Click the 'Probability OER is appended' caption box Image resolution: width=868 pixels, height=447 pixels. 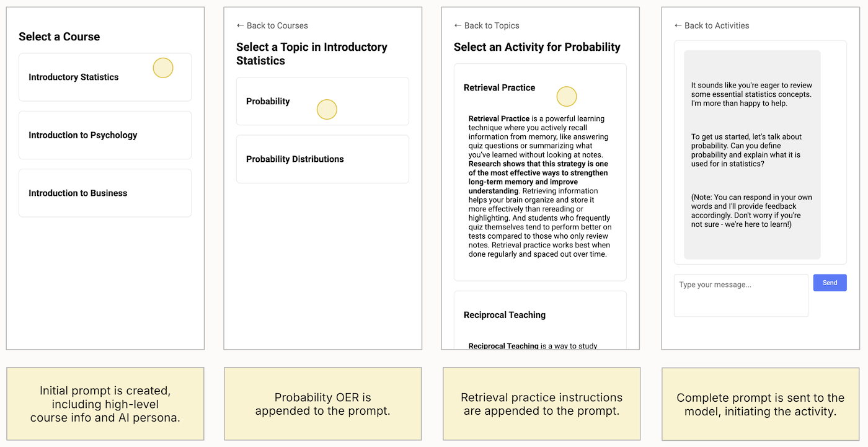point(322,404)
